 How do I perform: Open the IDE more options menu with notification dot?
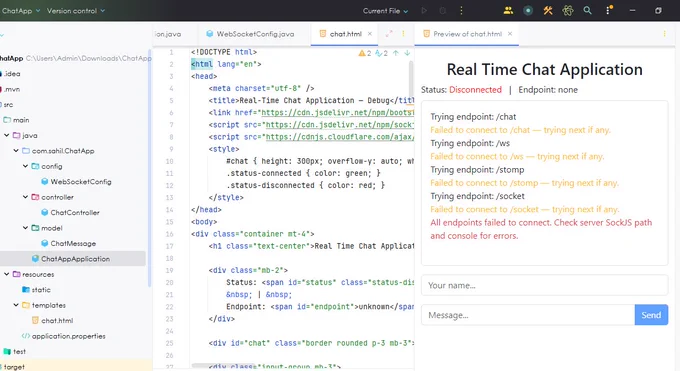click(x=608, y=10)
